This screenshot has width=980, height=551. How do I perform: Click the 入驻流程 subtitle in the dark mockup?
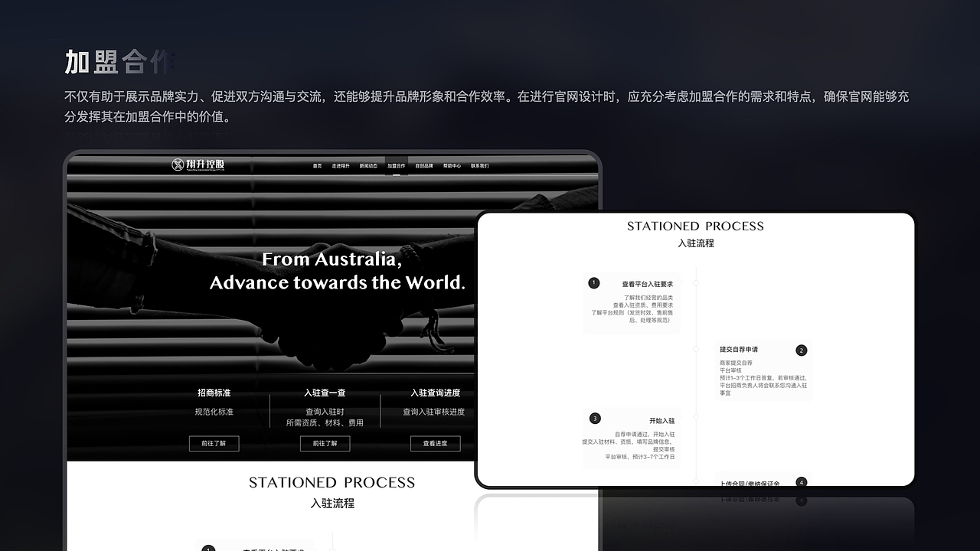click(x=332, y=504)
